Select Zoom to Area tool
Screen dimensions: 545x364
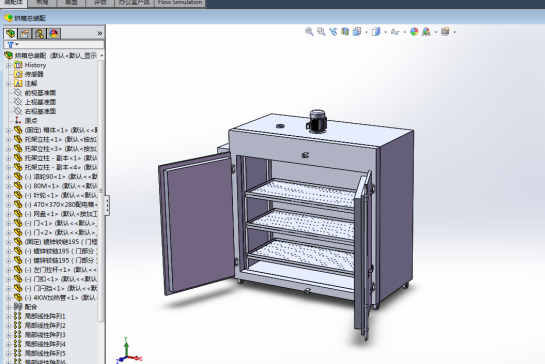(x=321, y=32)
